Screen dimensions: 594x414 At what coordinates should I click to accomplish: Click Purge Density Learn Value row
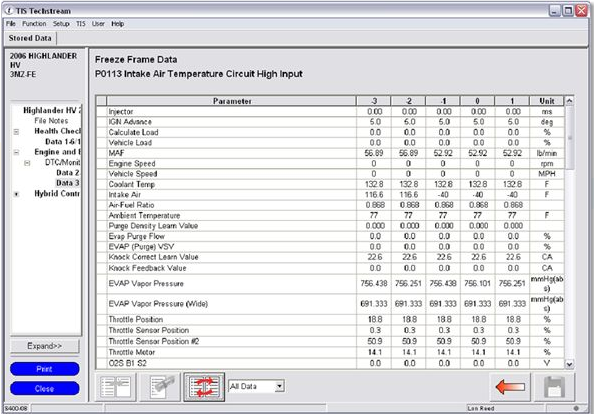tap(330, 226)
